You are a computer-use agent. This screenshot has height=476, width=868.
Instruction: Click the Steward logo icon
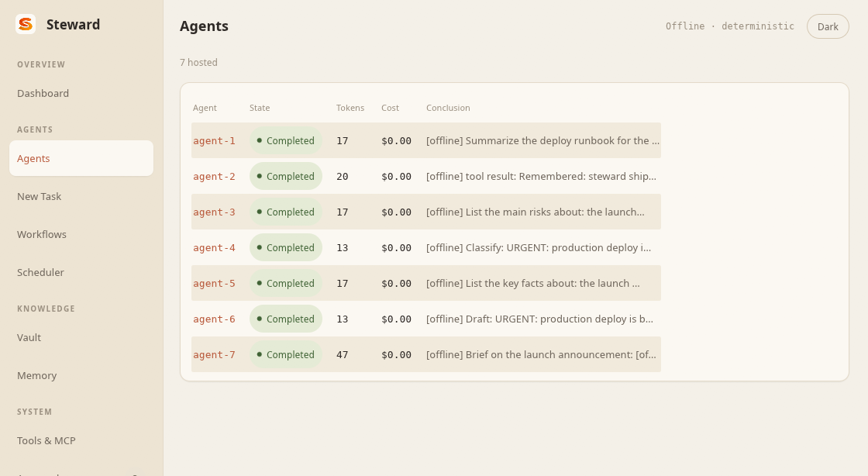[26, 24]
